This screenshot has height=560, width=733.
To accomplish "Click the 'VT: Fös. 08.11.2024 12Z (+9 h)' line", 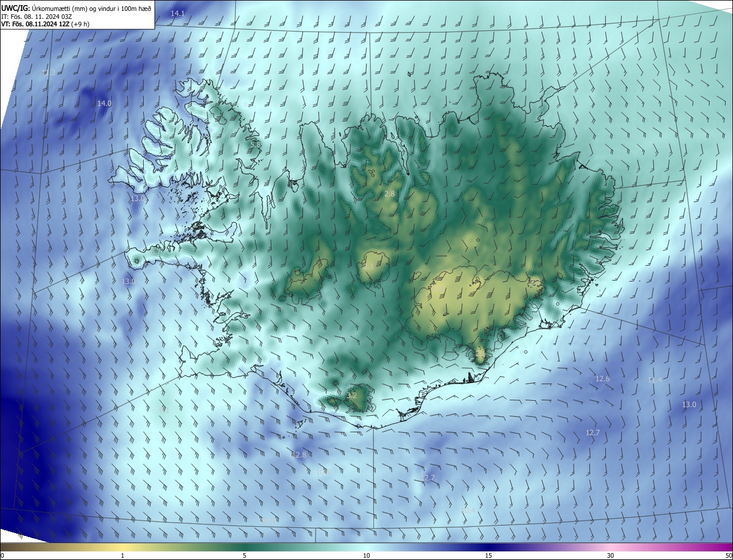I will point(45,24).
